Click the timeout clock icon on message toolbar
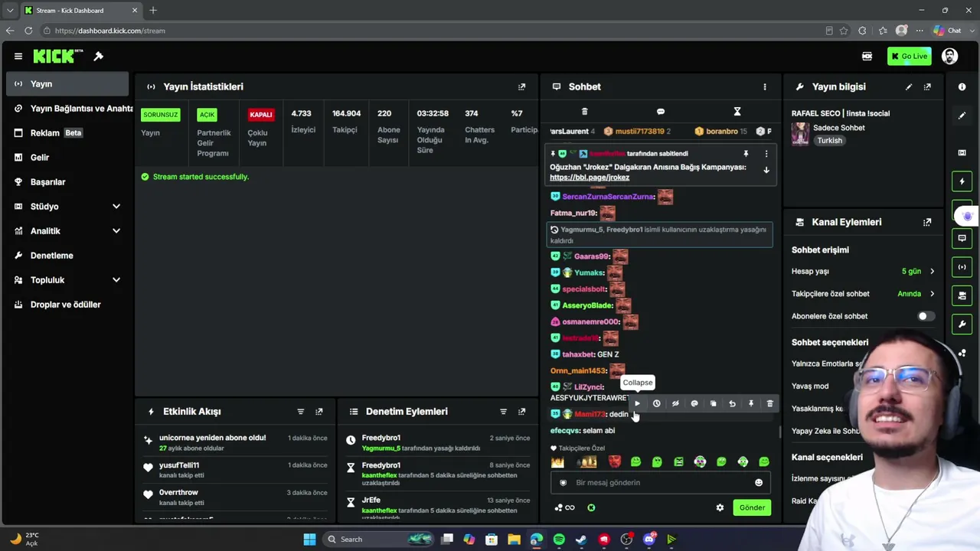The width and height of the screenshot is (980, 551). (x=656, y=403)
